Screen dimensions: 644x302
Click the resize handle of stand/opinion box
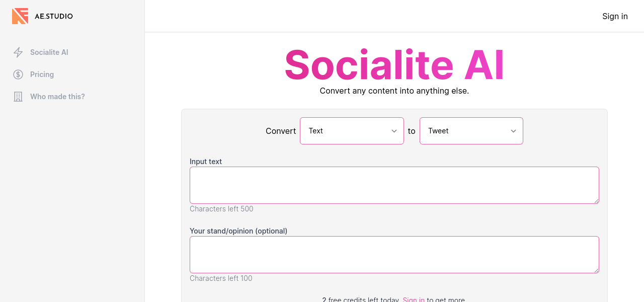click(596, 270)
